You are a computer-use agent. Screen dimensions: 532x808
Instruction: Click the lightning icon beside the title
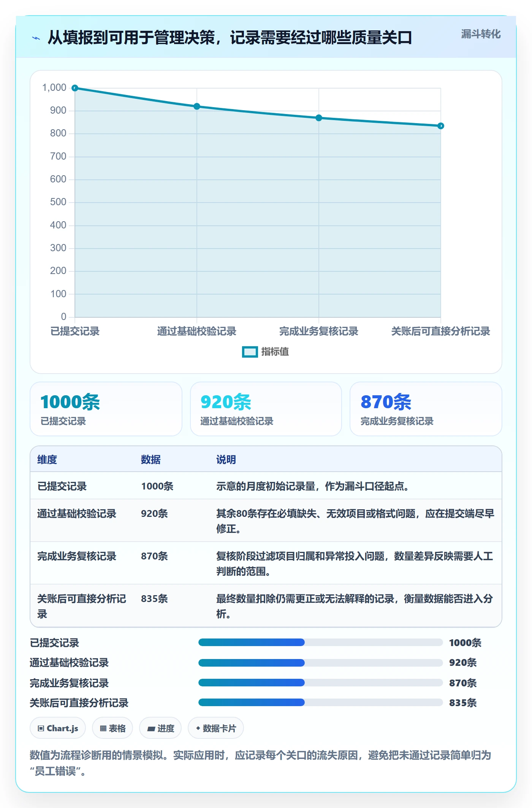pos(36,38)
